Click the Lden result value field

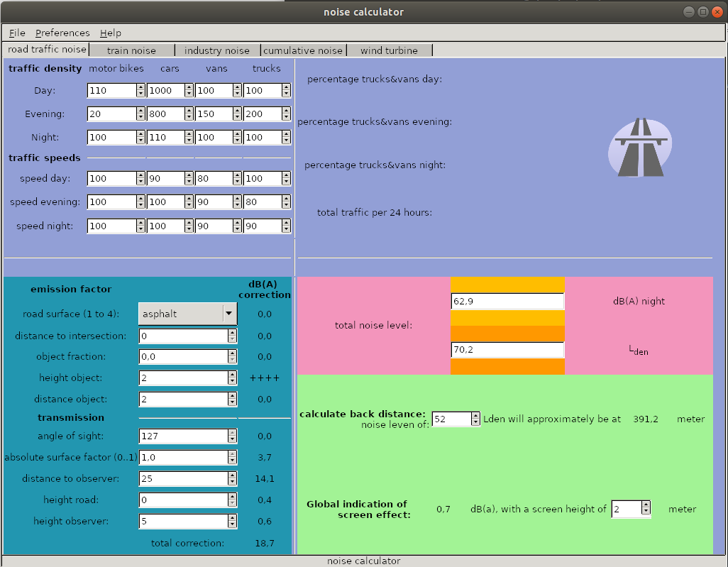pos(507,350)
